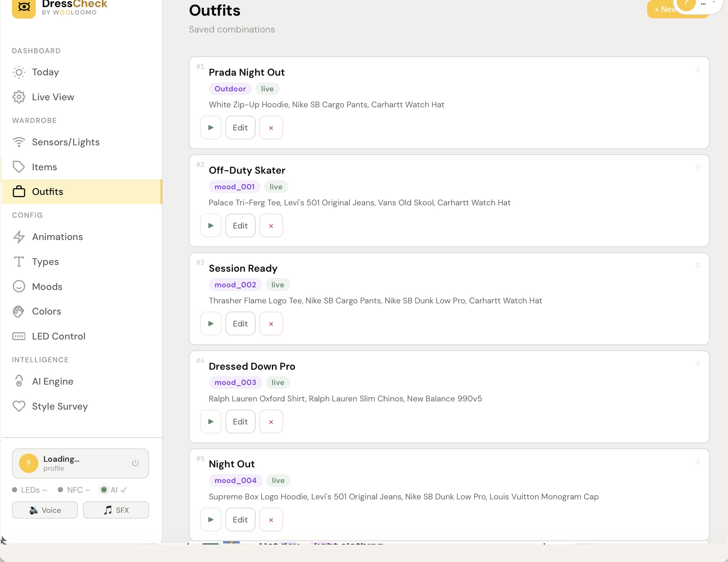Viewport: 728px width, 562px height.
Task: Click the Off-Duty Skater drag handle
Action: pyautogui.click(x=698, y=168)
